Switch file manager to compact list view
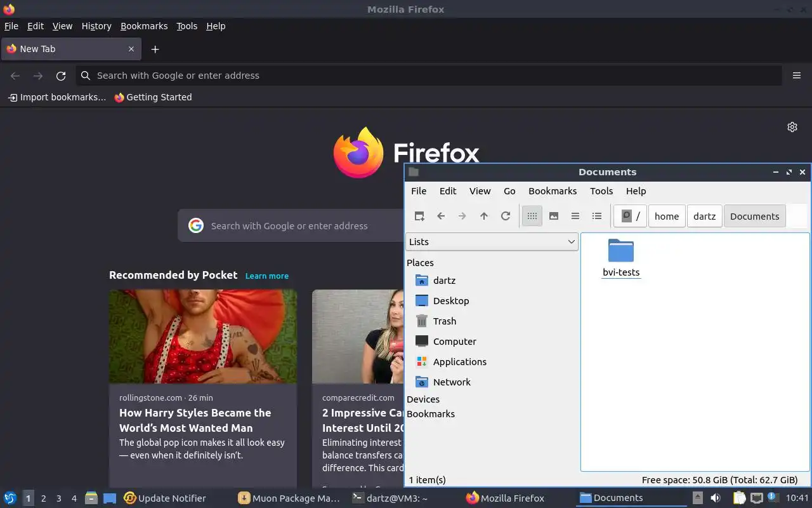812x508 pixels. pyautogui.click(x=575, y=216)
